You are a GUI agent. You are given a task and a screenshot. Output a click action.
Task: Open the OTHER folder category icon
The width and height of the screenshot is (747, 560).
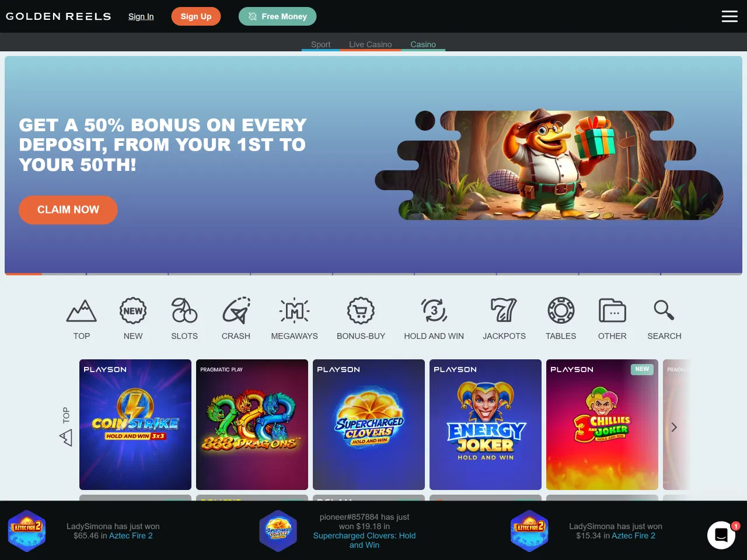612,311
